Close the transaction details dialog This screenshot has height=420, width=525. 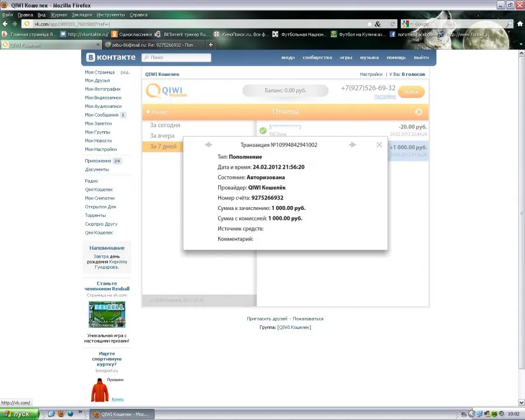pyautogui.click(x=379, y=145)
